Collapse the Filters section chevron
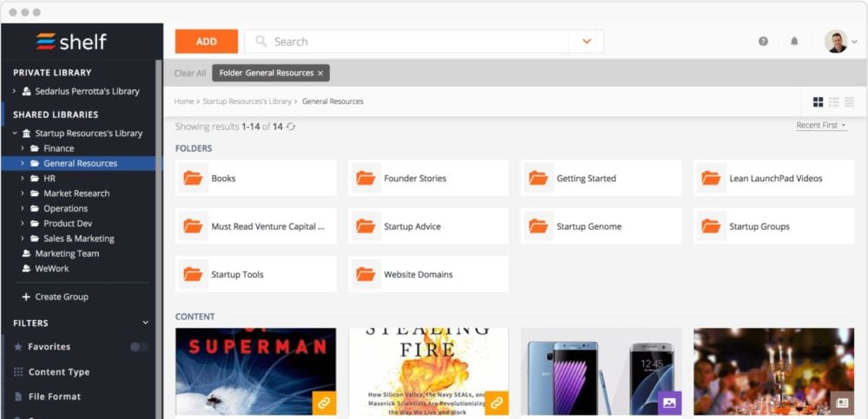Screen dimensions: 868x419 [x=146, y=323]
